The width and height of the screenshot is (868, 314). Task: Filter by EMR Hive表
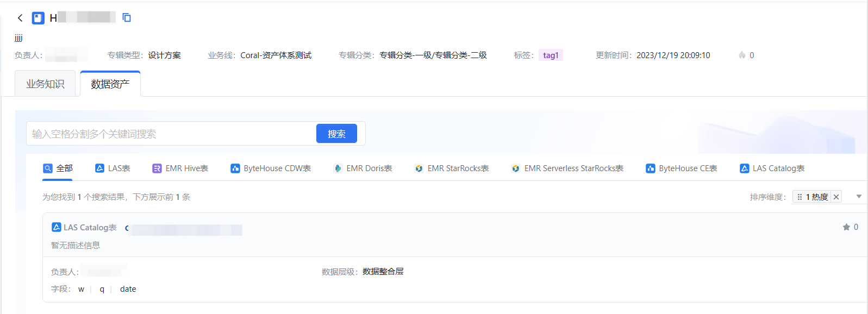tap(180, 168)
